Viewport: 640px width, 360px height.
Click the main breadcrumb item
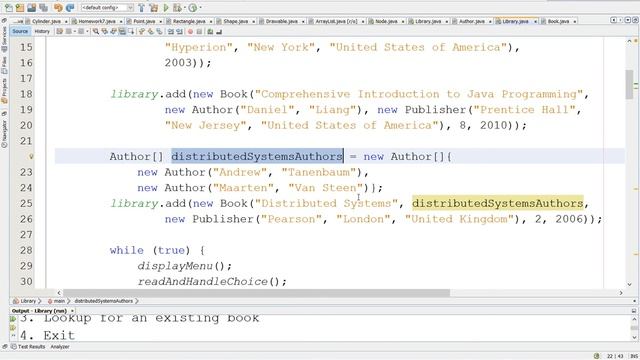pyautogui.click(x=56, y=301)
